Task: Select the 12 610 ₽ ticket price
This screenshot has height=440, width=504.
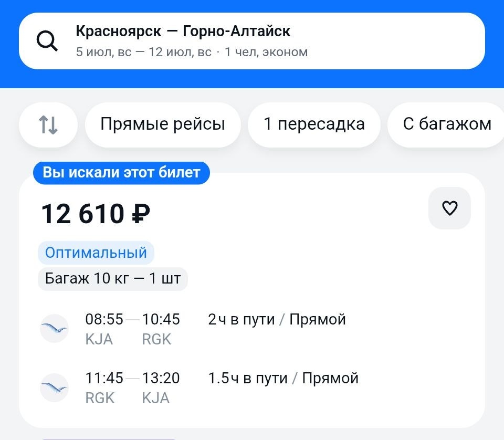Action: click(x=96, y=214)
